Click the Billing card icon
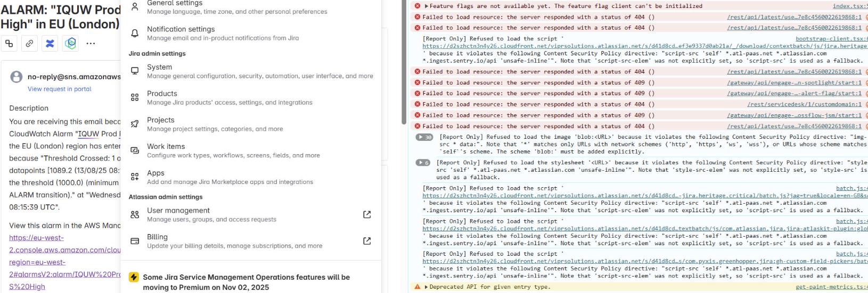This screenshot has width=868, height=293. pos(135,241)
